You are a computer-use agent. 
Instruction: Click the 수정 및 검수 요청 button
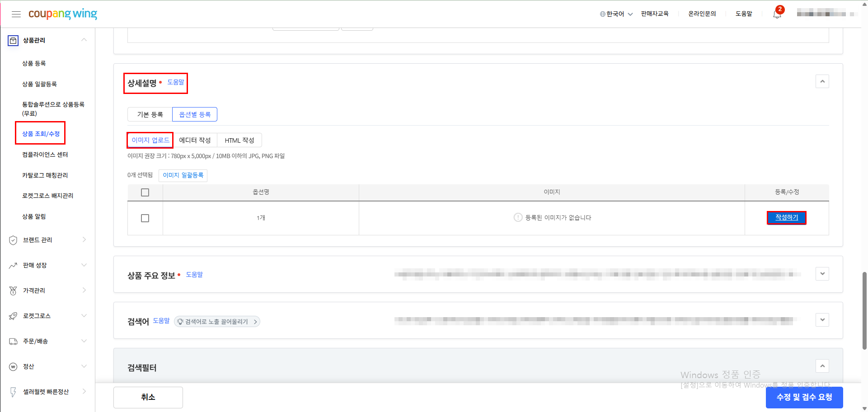[x=804, y=398]
